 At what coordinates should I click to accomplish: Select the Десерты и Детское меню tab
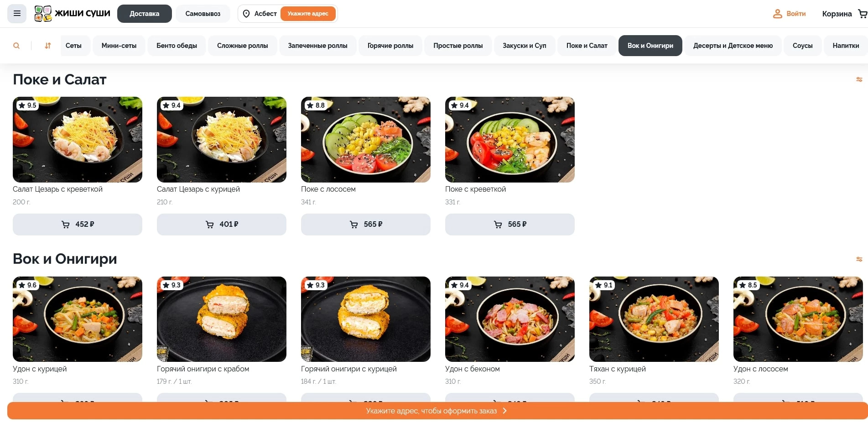click(733, 46)
